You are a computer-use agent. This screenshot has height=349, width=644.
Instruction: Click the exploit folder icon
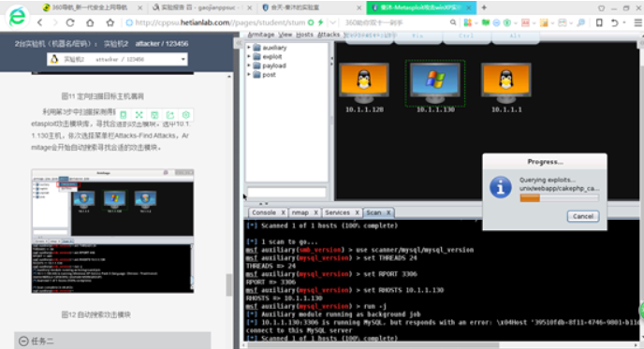click(x=257, y=57)
